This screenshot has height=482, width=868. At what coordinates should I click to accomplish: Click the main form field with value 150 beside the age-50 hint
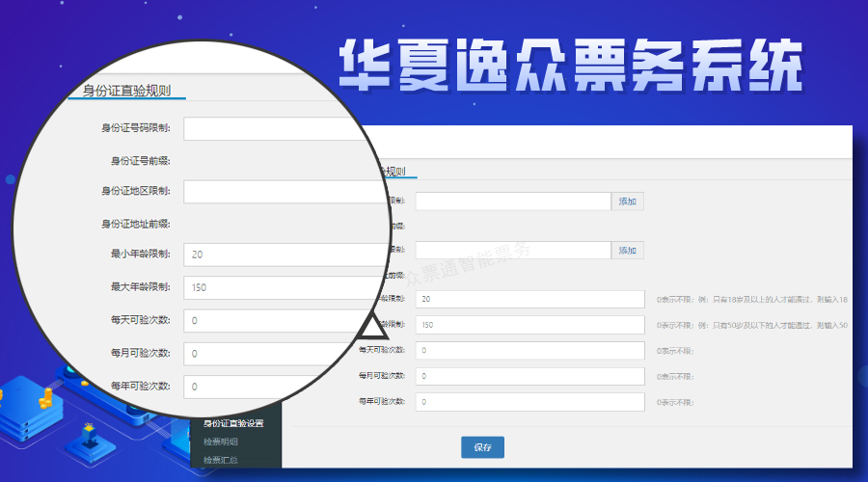click(529, 325)
